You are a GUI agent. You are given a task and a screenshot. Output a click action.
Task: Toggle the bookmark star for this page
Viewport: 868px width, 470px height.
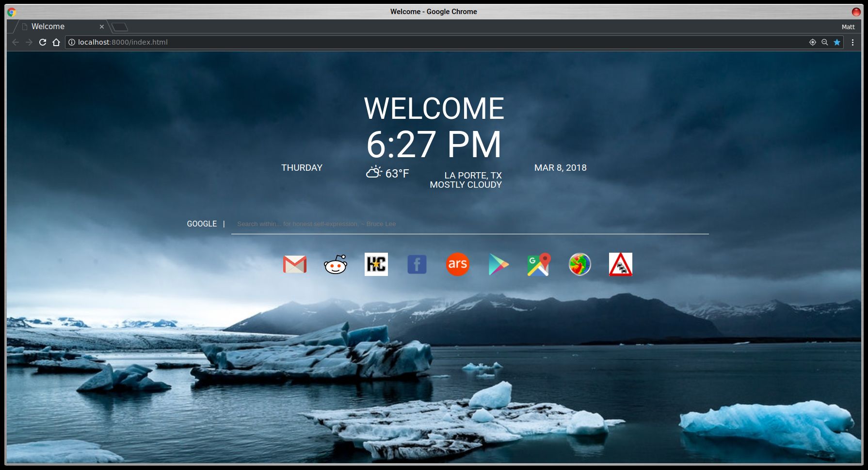coord(837,42)
